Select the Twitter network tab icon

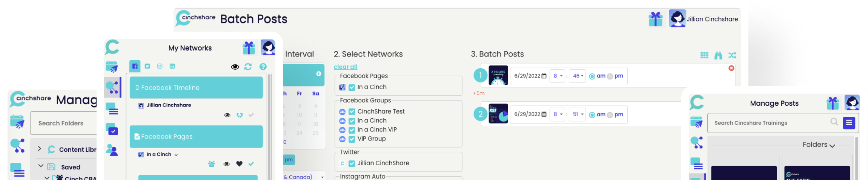pyautogui.click(x=147, y=66)
